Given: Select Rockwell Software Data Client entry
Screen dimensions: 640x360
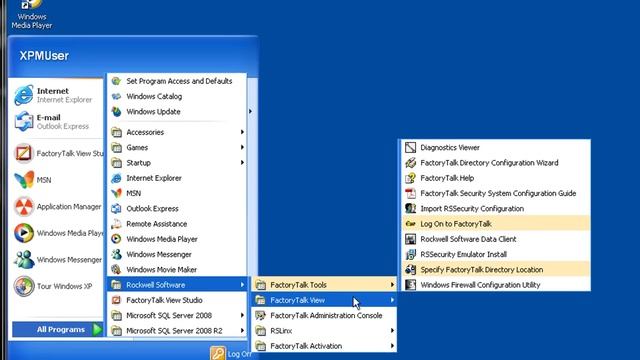Looking at the screenshot, I should pos(496,239).
